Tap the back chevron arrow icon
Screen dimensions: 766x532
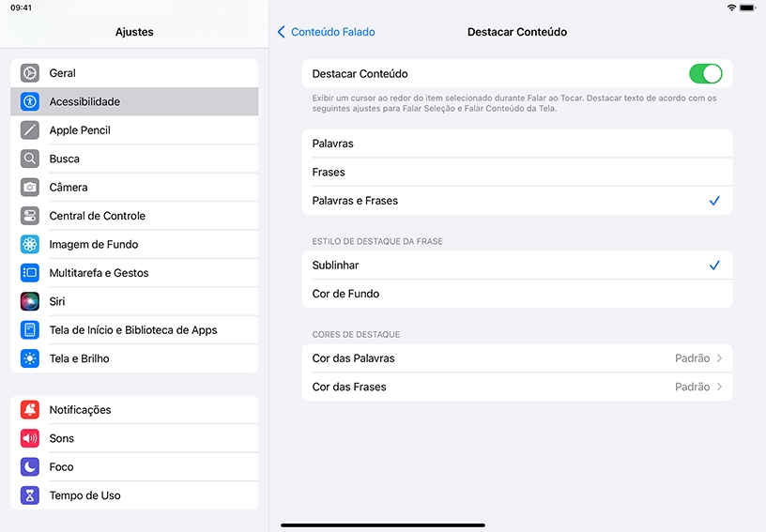click(x=281, y=32)
